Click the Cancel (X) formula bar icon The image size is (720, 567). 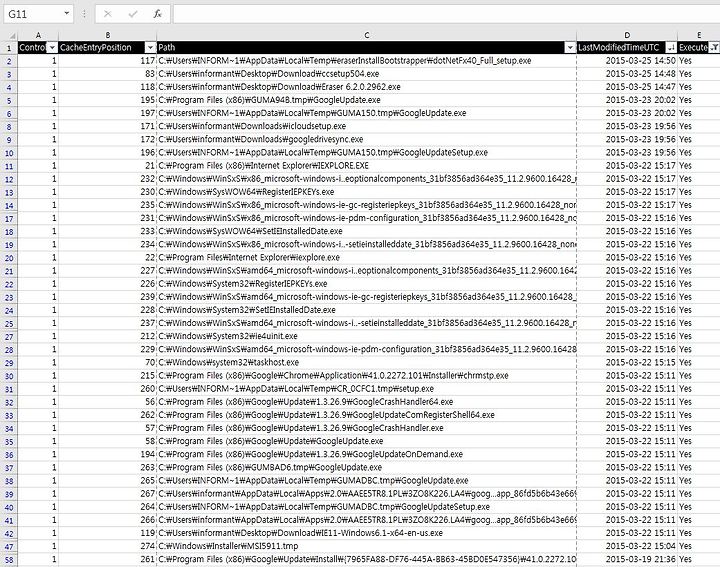pyautogui.click(x=107, y=14)
